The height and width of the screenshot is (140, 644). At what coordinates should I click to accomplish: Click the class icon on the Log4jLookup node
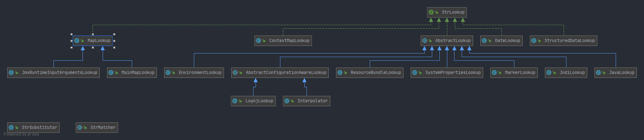coord(235,101)
